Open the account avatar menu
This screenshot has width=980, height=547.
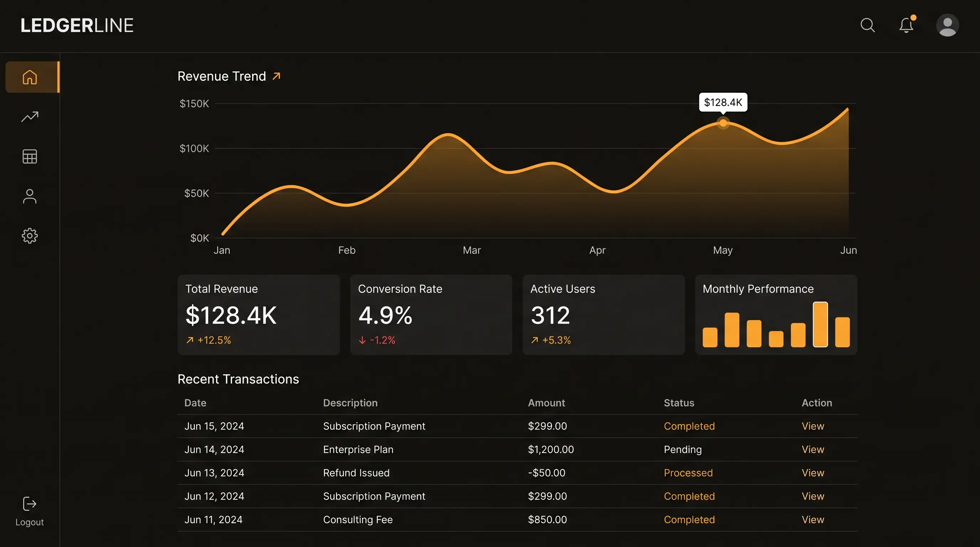[947, 25]
